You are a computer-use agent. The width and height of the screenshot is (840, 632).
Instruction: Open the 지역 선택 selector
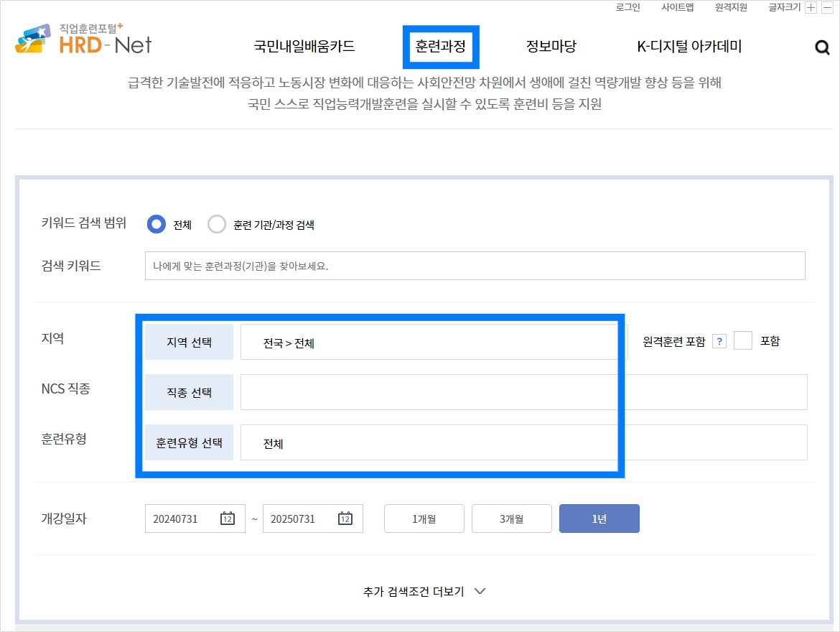[x=189, y=342]
